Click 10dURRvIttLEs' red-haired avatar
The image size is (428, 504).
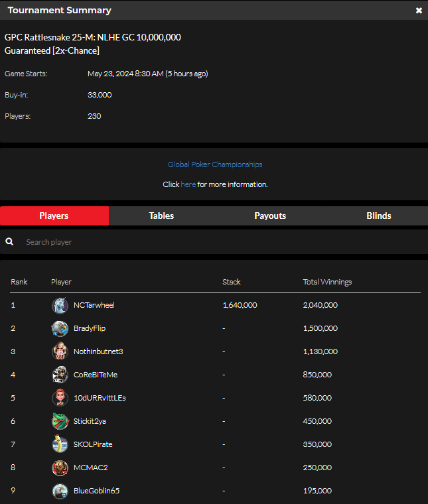point(60,398)
